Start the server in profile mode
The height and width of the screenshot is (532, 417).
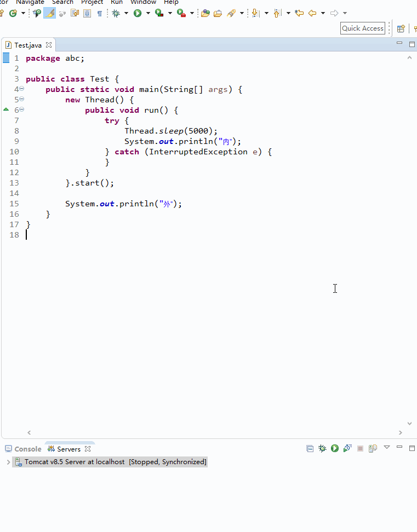pyautogui.click(x=347, y=449)
